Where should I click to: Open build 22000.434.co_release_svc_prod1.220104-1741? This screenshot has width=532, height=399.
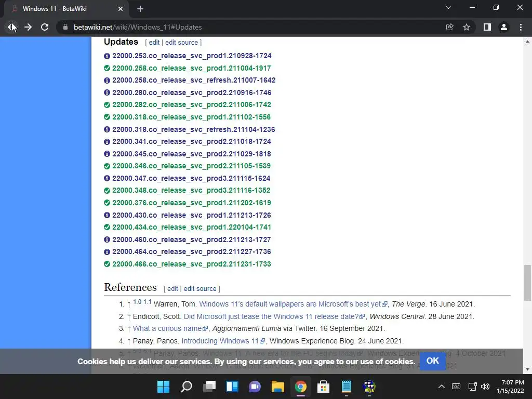(x=191, y=228)
